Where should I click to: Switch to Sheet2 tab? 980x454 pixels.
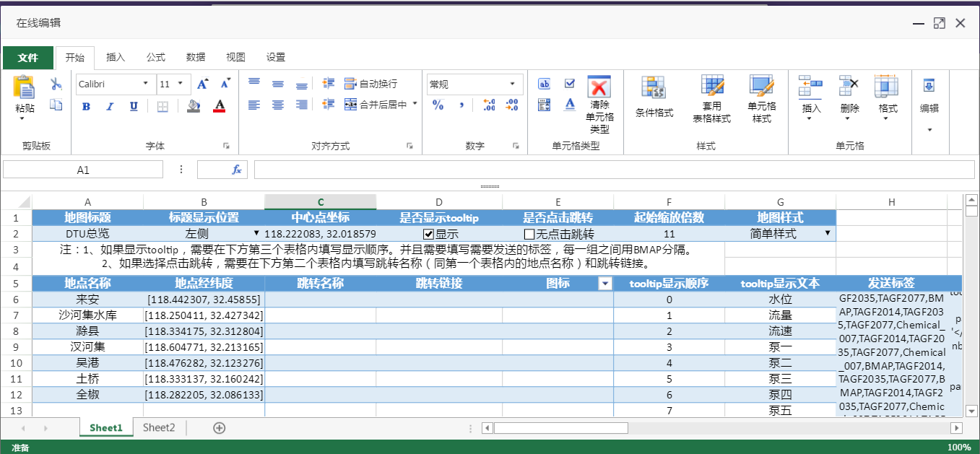pyautogui.click(x=159, y=428)
